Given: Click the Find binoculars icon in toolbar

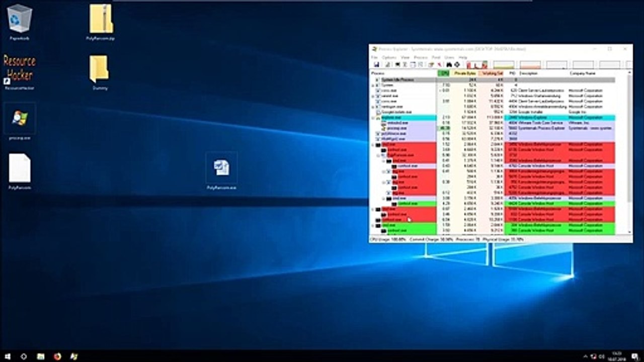Looking at the screenshot, I should point(449,65).
